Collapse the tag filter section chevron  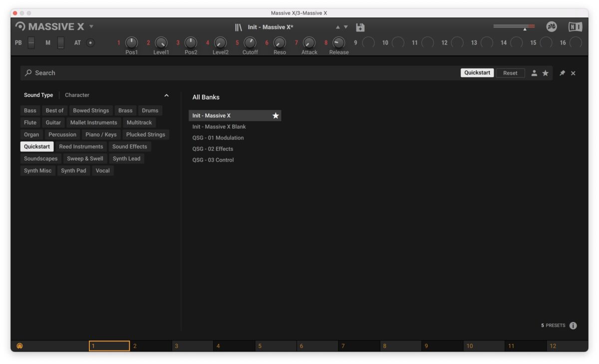(166, 95)
